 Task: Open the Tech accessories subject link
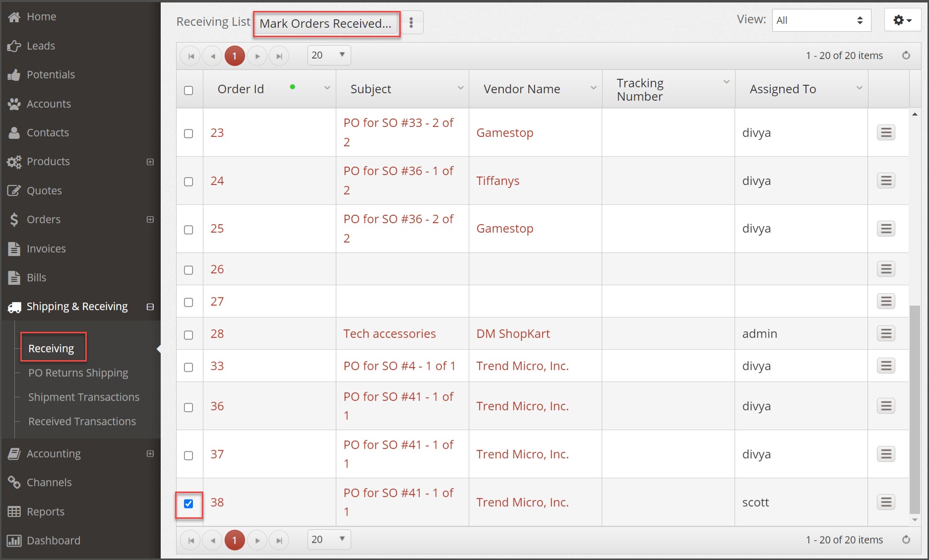tap(389, 334)
